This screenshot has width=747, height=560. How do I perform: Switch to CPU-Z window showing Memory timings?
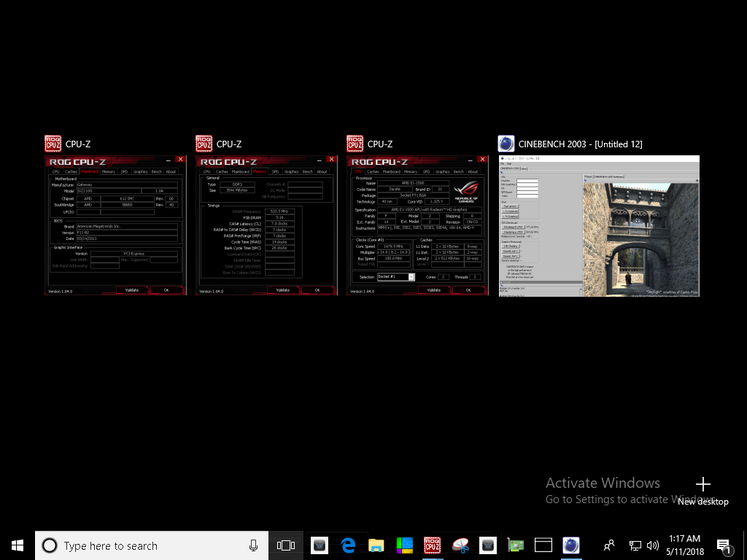(266, 225)
